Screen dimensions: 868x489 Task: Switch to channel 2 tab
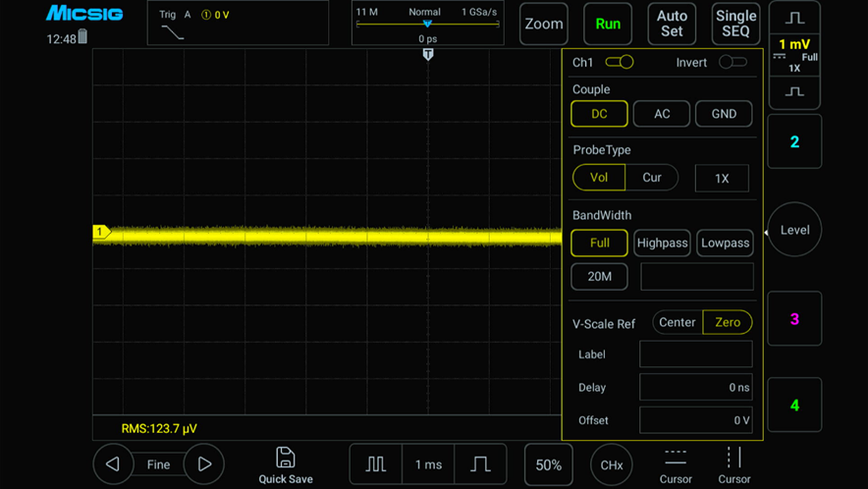tap(794, 142)
